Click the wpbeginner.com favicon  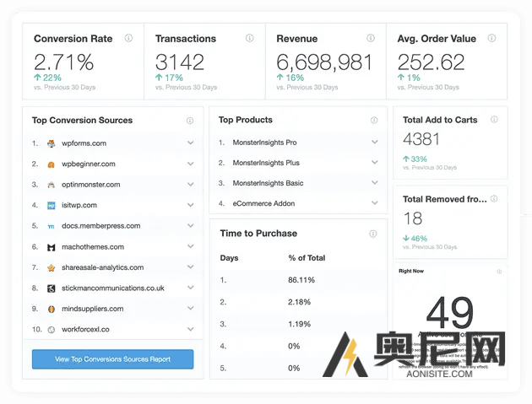point(52,164)
